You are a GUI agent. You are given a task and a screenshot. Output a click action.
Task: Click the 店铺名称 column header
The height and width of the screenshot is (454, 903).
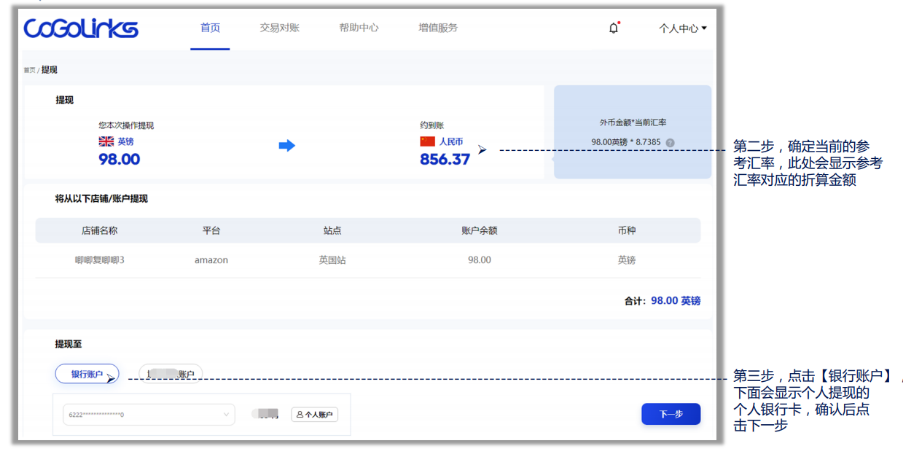pyautogui.click(x=99, y=230)
